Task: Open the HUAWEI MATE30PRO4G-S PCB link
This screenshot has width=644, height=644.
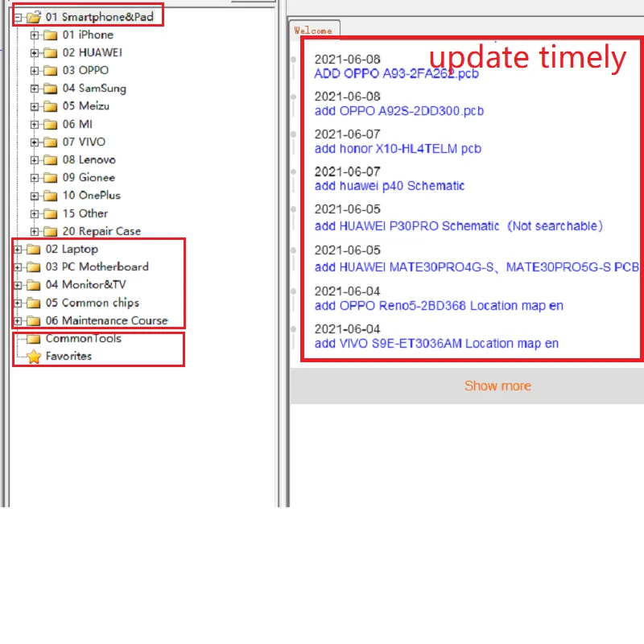Action: (x=477, y=267)
